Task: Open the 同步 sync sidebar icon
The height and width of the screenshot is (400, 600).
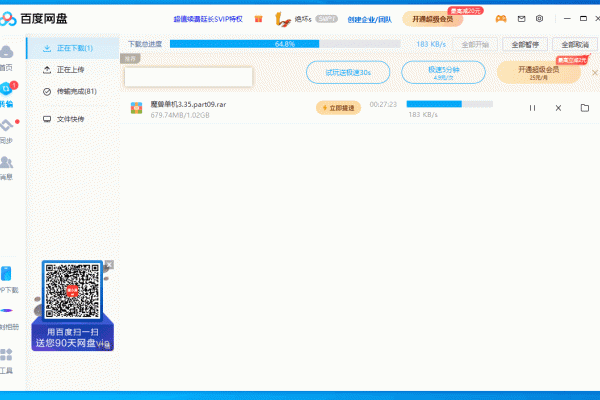Action: (7, 125)
